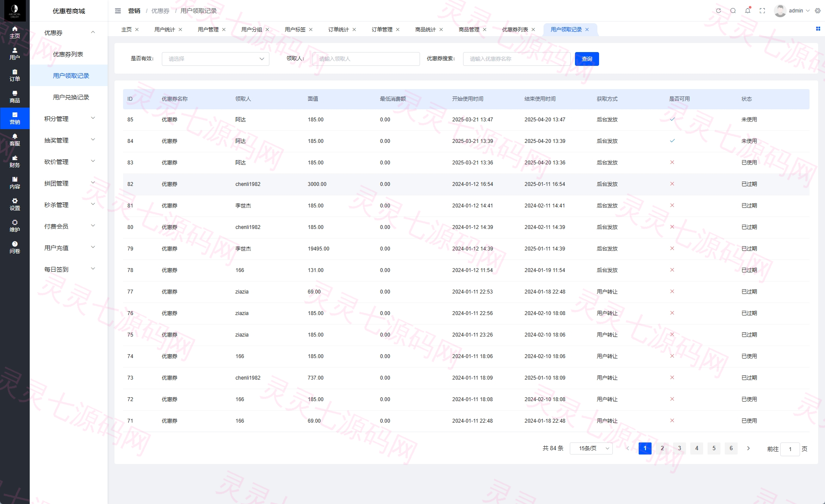
Task: Open the 15条/页 page size dropdown
Action: pos(591,448)
